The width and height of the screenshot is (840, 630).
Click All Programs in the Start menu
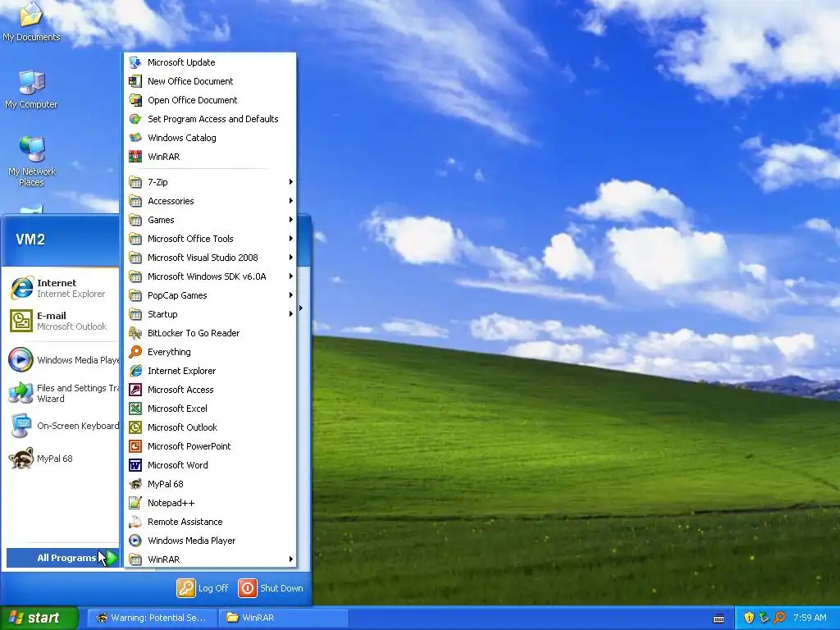(62, 558)
